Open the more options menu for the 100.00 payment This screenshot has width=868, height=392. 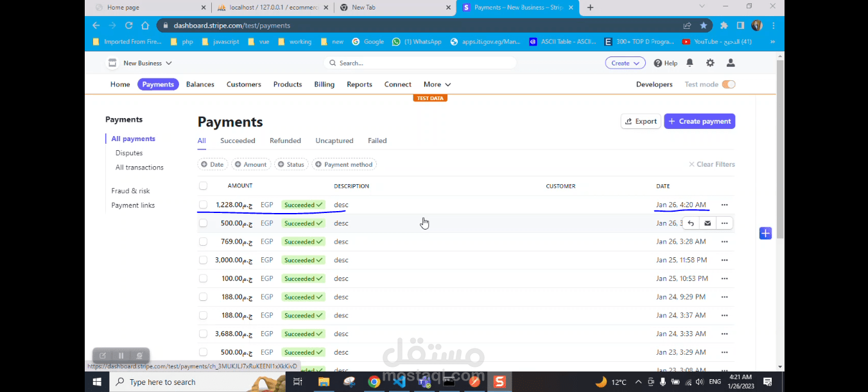724,278
